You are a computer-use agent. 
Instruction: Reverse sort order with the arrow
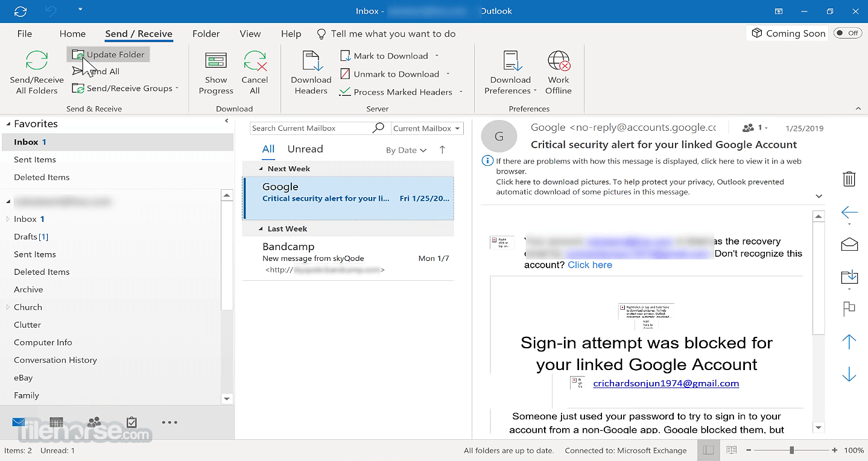pyautogui.click(x=442, y=150)
